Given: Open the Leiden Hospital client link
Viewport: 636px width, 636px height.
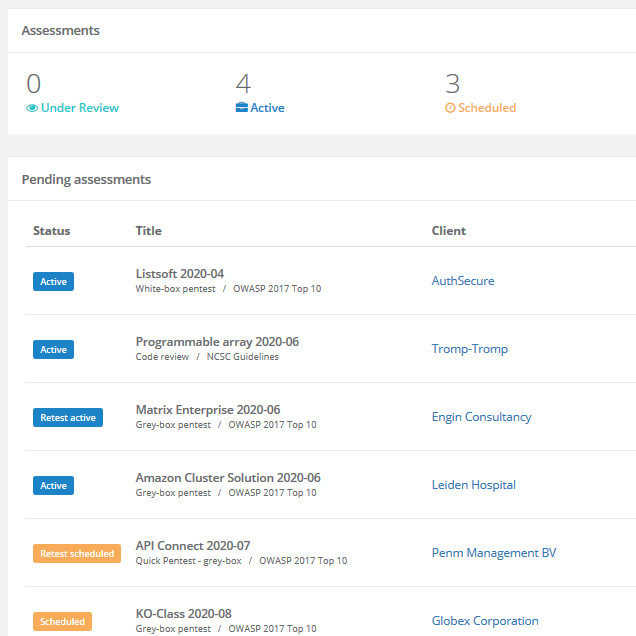Looking at the screenshot, I should click(474, 485).
